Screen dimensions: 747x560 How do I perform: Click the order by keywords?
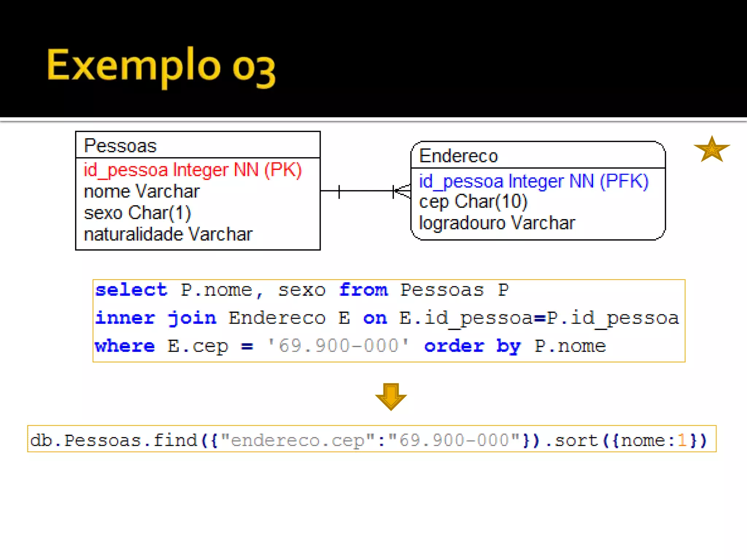coord(473,346)
